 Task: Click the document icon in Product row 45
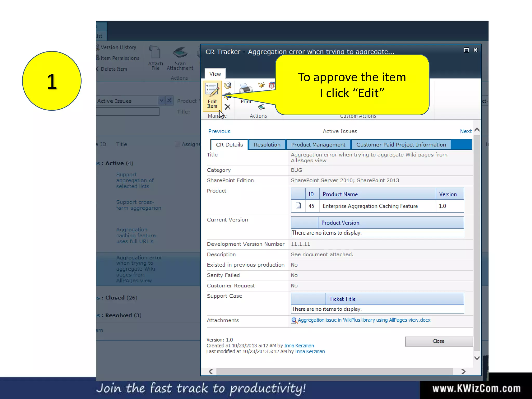[298, 206]
